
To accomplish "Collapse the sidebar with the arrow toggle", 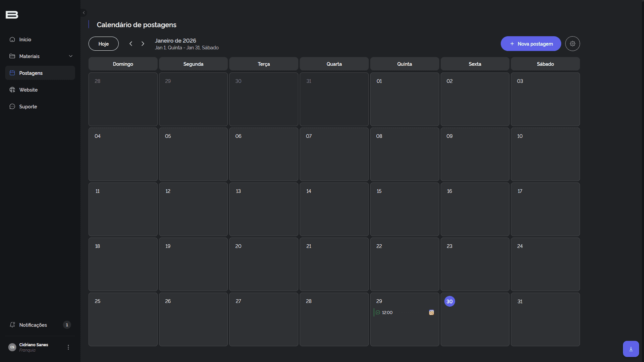I will click(x=84, y=13).
